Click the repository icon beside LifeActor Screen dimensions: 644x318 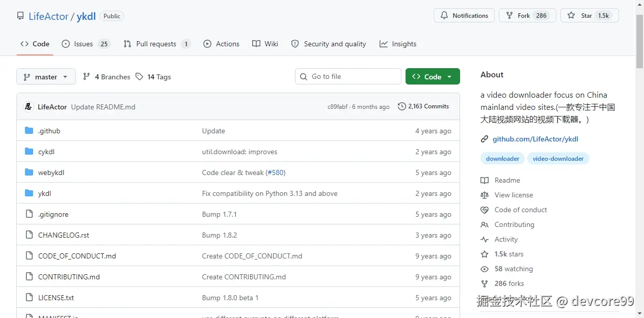click(x=20, y=16)
